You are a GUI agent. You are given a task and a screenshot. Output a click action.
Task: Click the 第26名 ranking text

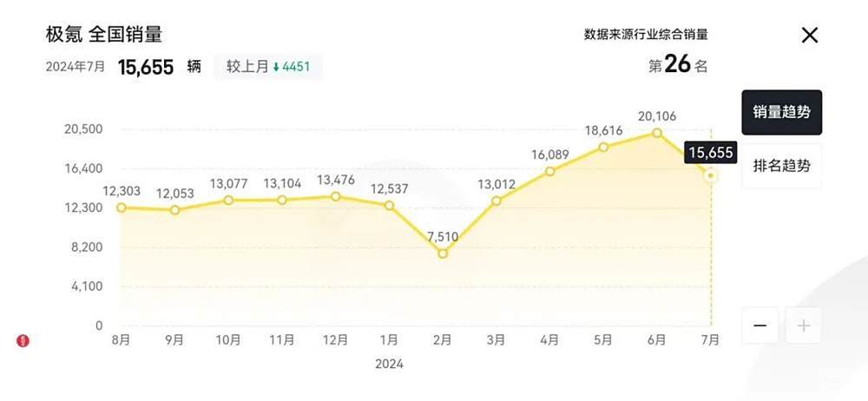click(678, 65)
